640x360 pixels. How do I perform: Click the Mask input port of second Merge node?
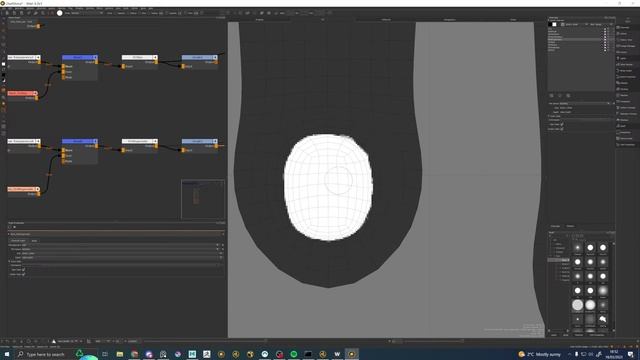(x=64, y=161)
